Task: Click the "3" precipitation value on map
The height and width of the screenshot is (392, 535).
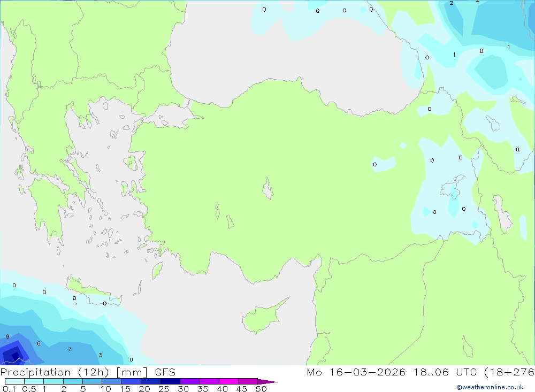Action: point(101,355)
